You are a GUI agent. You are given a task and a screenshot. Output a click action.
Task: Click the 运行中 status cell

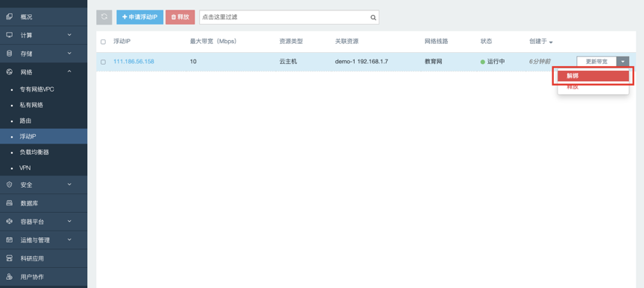[493, 62]
